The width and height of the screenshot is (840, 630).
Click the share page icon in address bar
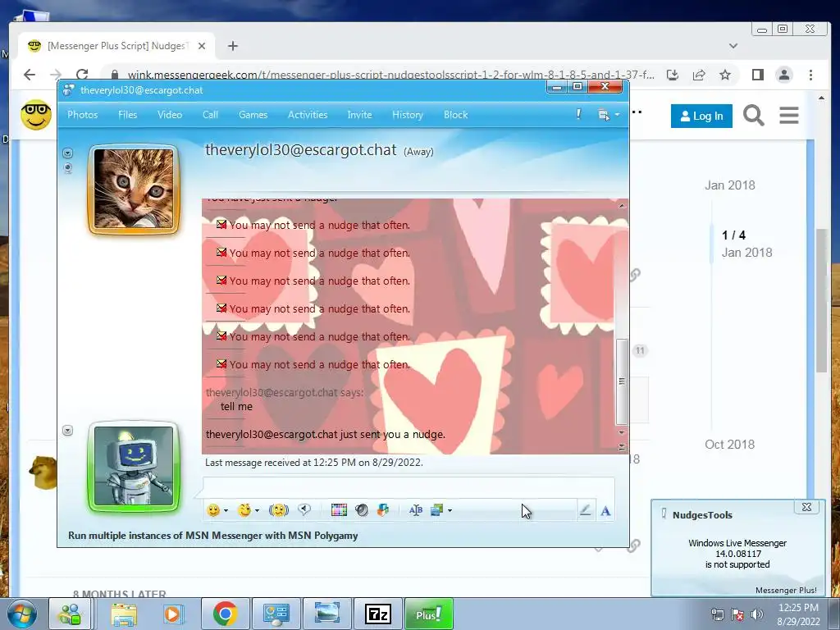tap(699, 75)
